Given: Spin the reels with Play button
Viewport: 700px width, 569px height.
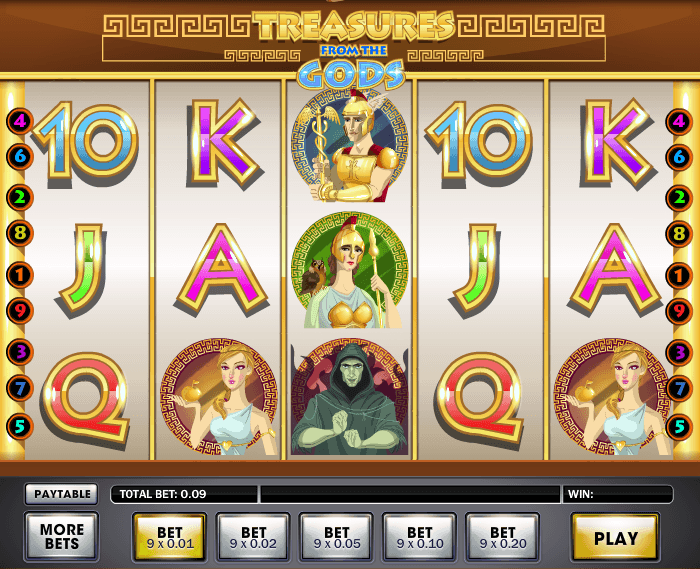Looking at the screenshot, I should (615, 538).
